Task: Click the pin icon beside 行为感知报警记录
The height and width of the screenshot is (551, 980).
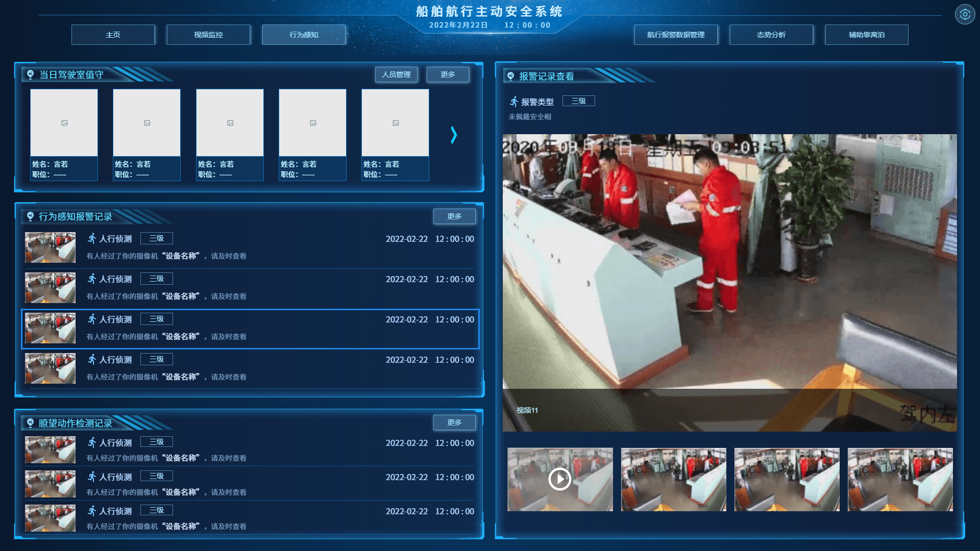Action: click(x=30, y=216)
